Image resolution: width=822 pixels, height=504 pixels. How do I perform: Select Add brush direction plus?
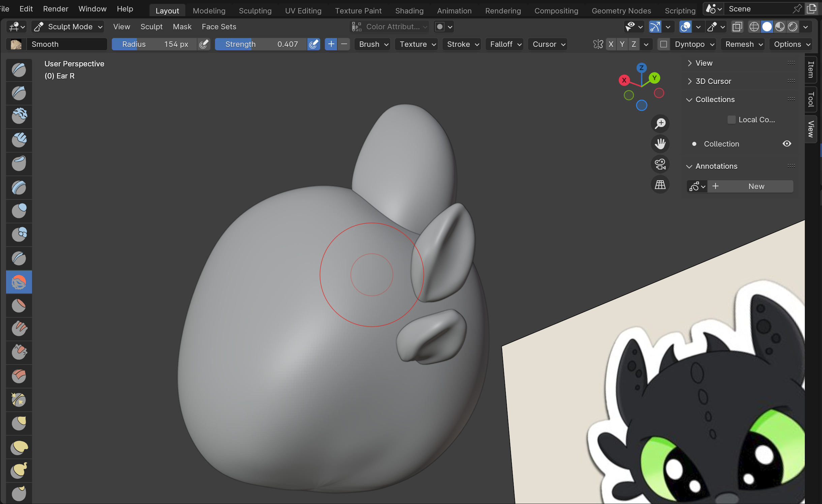pyautogui.click(x=331, y=44)
